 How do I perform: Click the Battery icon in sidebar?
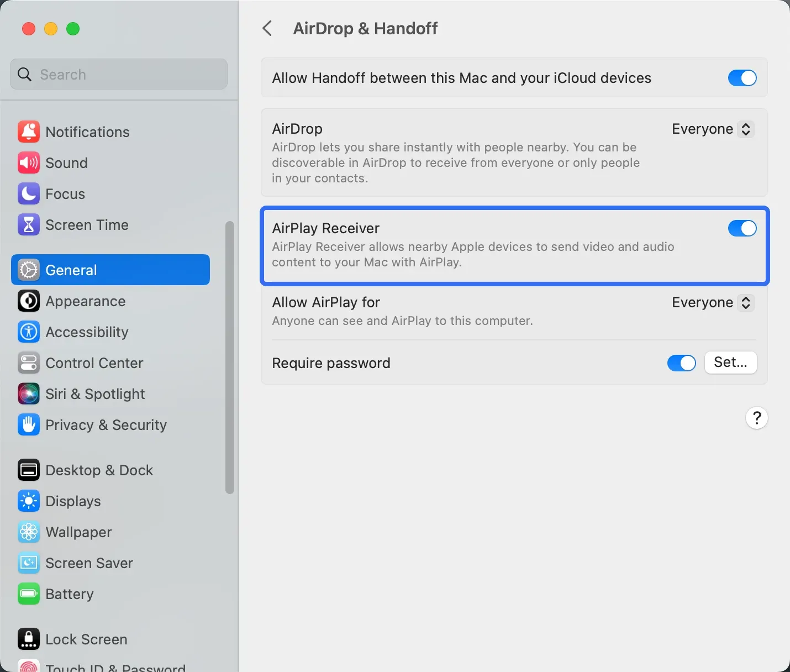click(29, 594)
